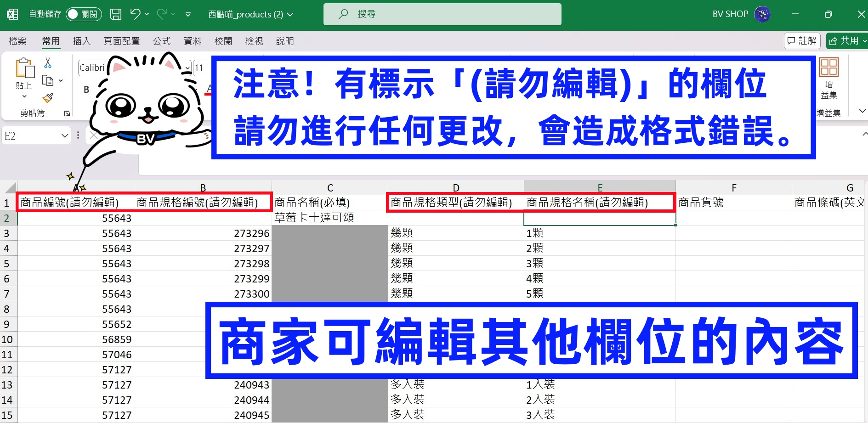The width and height of the screenshot is (868, 423).
Task: Select column C header
Action: point(330,188)
